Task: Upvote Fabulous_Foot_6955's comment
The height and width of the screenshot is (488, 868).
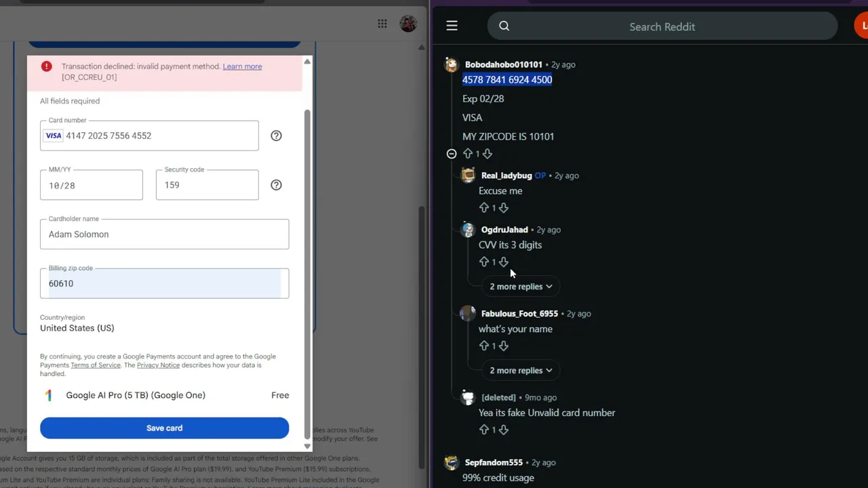Action: click(x=484, y=346)
